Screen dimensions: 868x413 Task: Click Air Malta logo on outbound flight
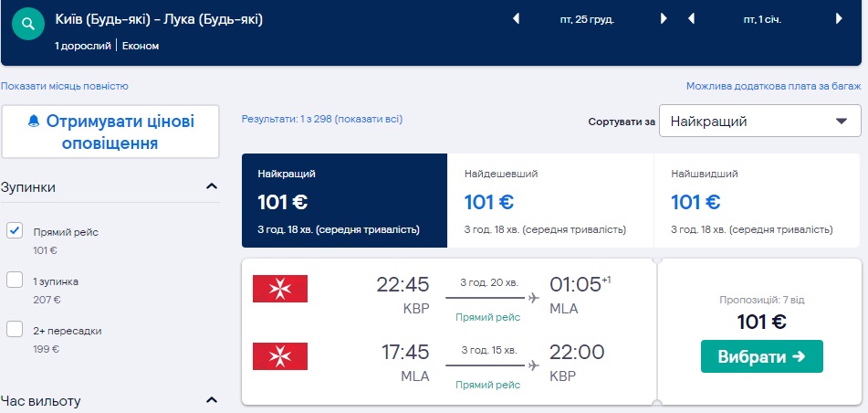tap(280, 289)
